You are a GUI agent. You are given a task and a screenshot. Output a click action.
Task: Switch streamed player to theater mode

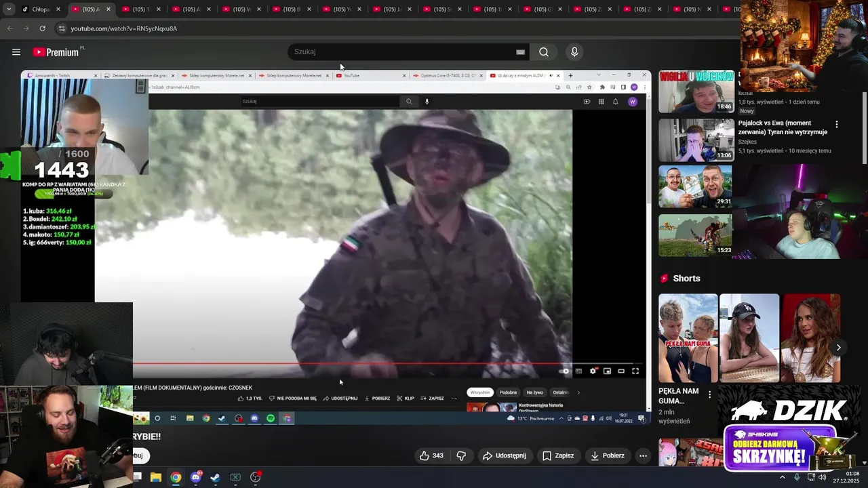621,371
